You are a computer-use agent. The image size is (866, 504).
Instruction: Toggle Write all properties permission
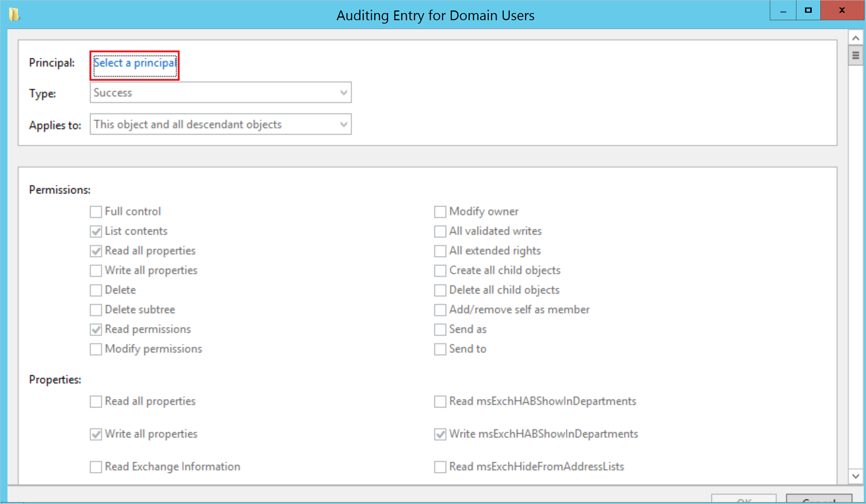pos(97,271)
